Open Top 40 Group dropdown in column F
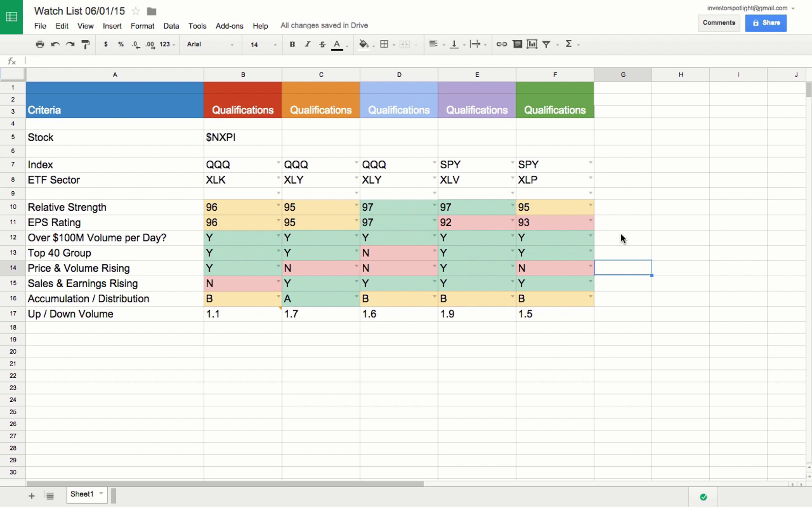Viewport: 812px width, 508px height. pos(590,251)
